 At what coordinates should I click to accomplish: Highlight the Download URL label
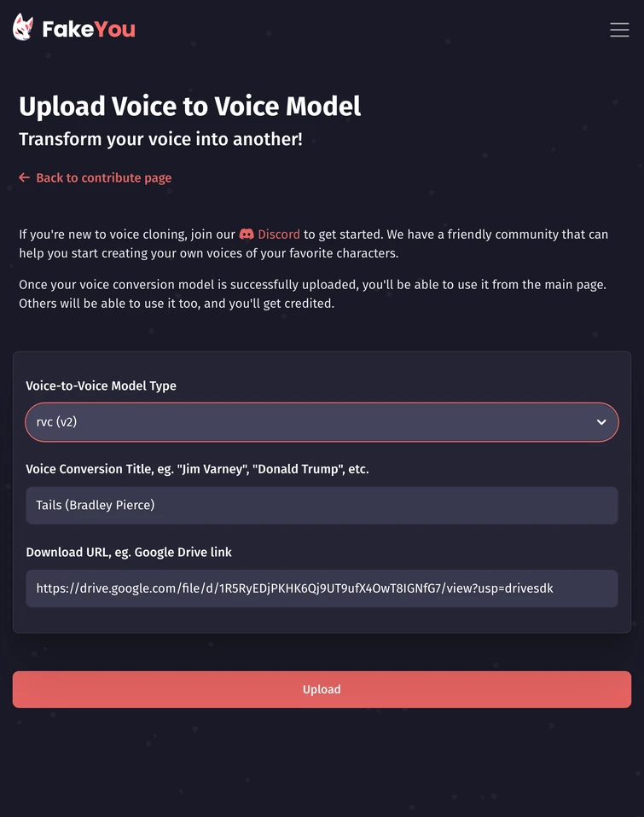[128, 552]
